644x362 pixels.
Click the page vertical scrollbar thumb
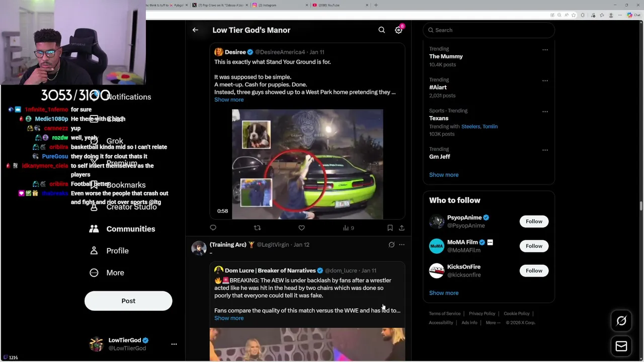coord(641,206)
